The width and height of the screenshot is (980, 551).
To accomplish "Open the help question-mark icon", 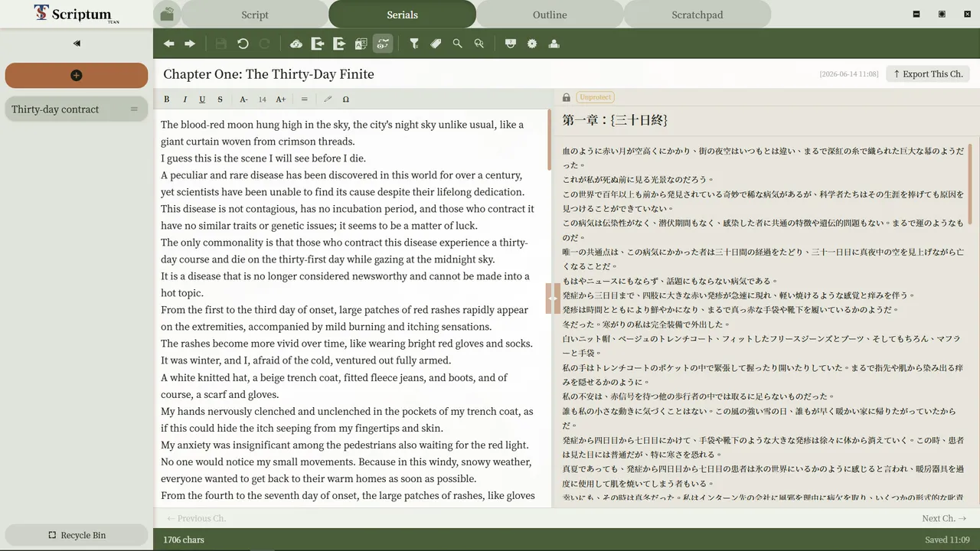I will [x=511, y=44].
